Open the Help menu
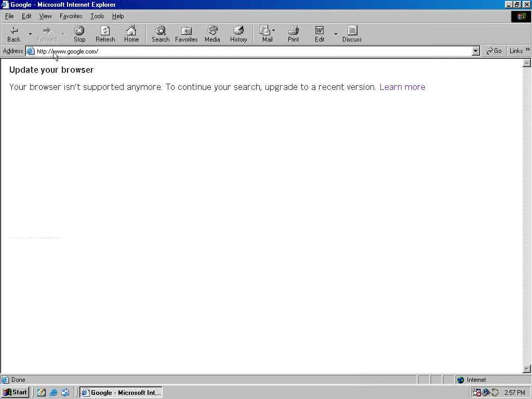This screenshot has width=532, height=399. point(118,16)
